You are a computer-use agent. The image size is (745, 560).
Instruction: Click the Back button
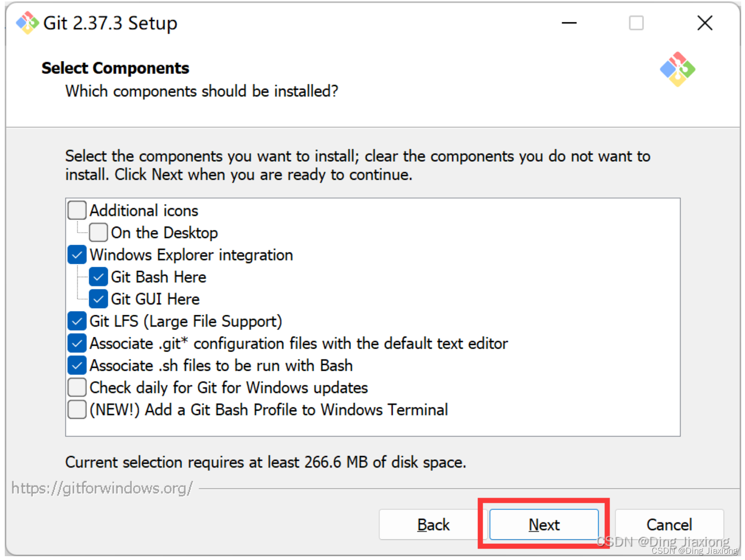(433, 525)
